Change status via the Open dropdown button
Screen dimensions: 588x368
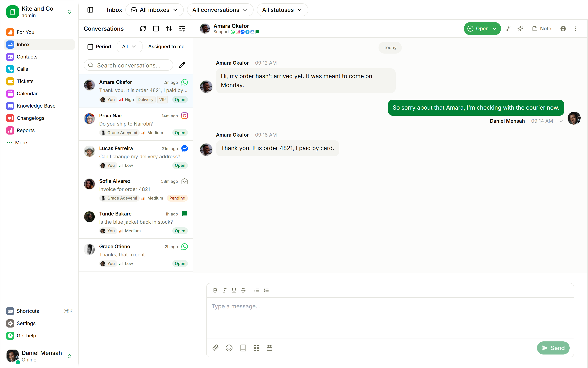[x=482, y=29]
